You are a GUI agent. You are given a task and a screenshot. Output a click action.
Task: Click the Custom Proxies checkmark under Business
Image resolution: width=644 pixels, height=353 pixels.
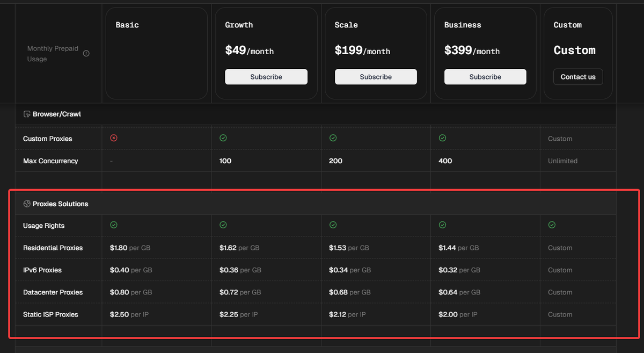pyautogui.click(x=442, y=138)
